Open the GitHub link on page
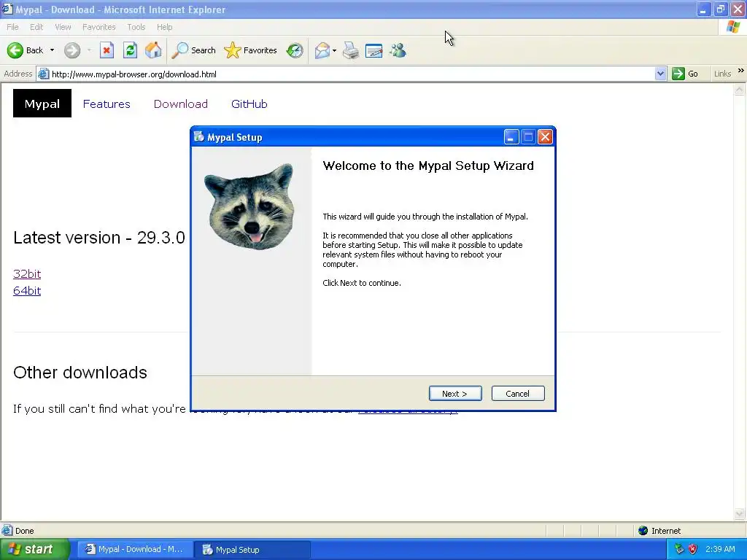This screenshot has width=747, height=560. (249, 104)
